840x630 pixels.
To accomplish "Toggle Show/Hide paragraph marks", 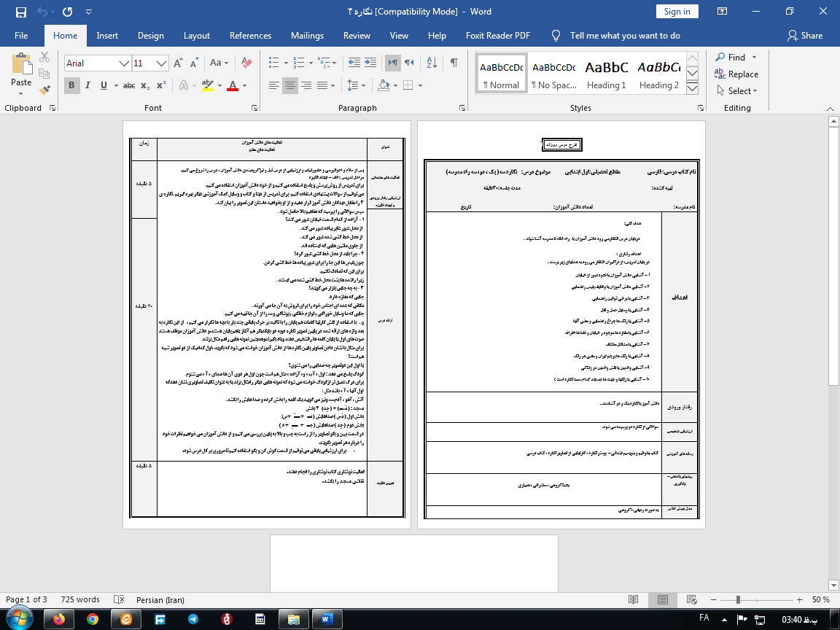I will [454, 63].
